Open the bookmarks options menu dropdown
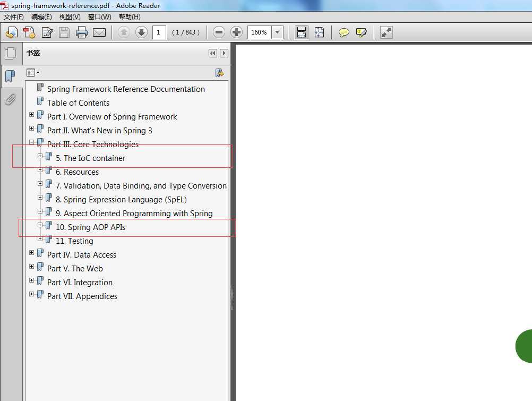Image resolution: width=532 pixels, height=401 pixels. click(x=33, y=73)
